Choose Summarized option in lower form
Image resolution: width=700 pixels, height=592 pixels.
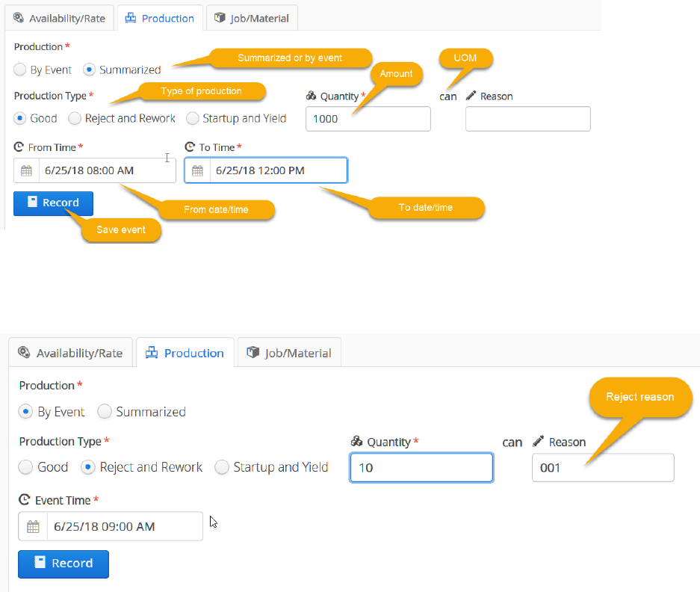[x=105, y=412]
